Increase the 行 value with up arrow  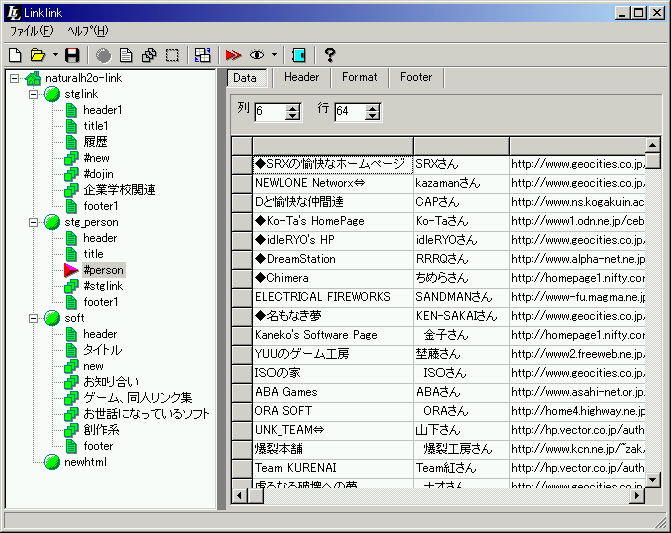[x=373, y=108]
